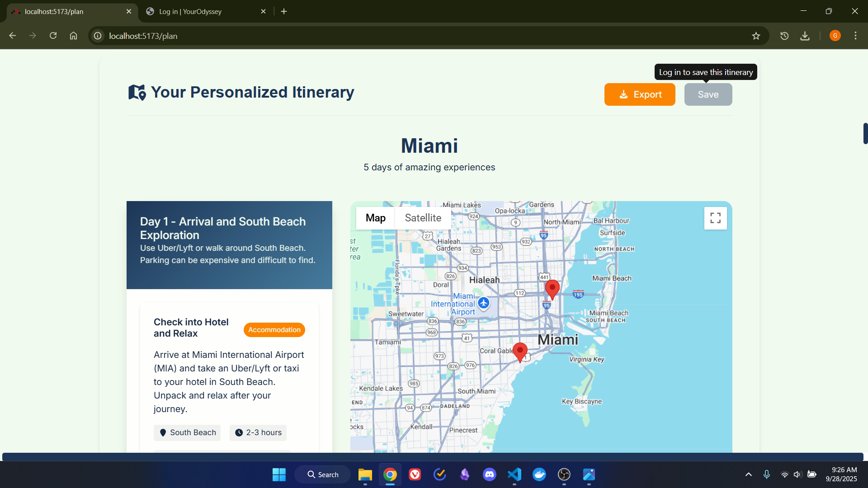Click the map fullscreen toggle icon
The width and height of the screenshot is (868, 488).
[x=715, y=218]
